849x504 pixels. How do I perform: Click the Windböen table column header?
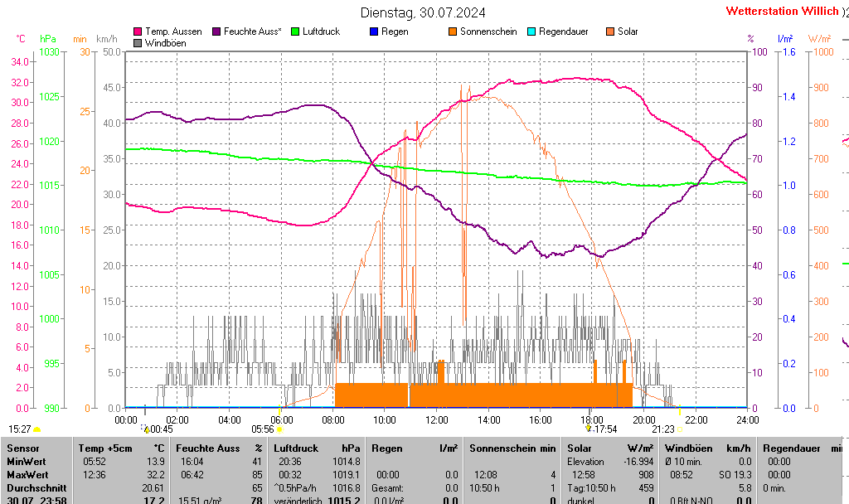tap(689, 448)
